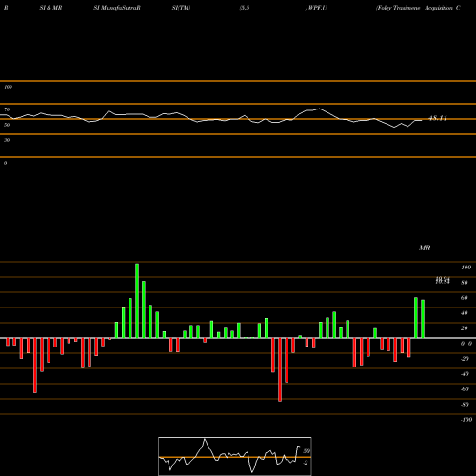The image size is (476, 476).
Task: Click the 50 level label on the RSI axis
Action: (x=7, y=125)
